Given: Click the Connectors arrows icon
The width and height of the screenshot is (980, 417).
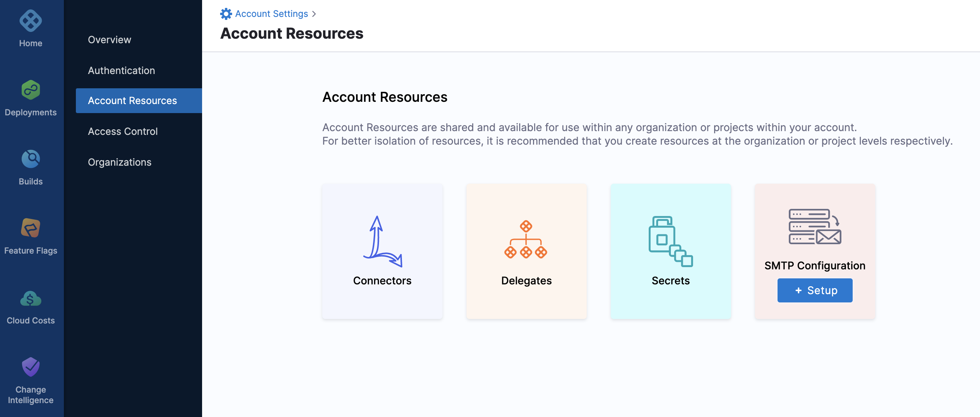Looking at the screenshot, I should click(382, 241).
